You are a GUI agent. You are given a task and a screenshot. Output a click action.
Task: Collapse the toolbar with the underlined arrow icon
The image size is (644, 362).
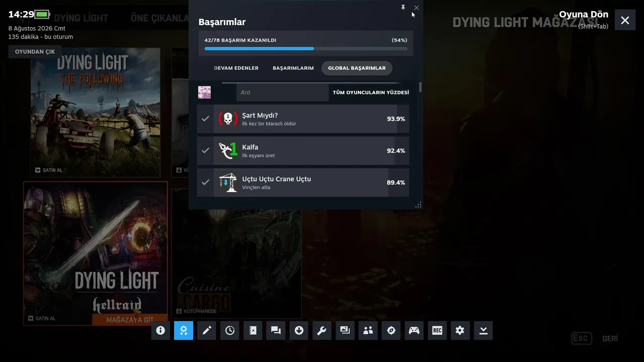coord(484,330)
